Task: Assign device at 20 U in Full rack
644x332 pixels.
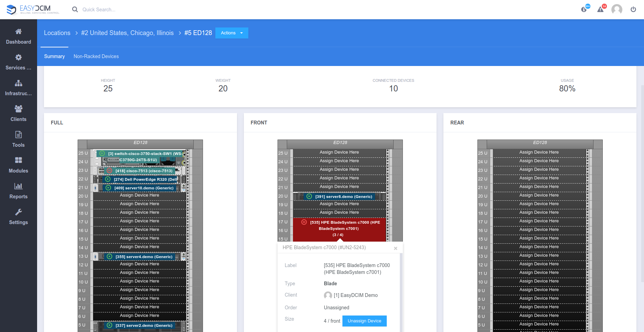Action: pos(139,196)
